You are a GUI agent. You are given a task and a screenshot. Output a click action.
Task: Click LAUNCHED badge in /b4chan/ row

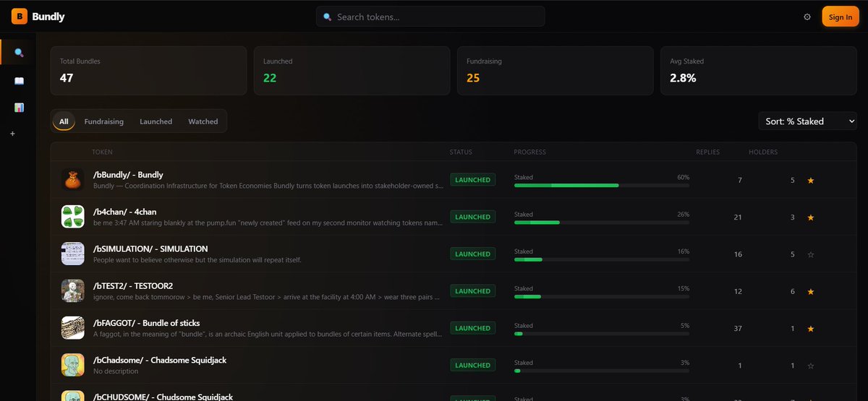[472, 217]
